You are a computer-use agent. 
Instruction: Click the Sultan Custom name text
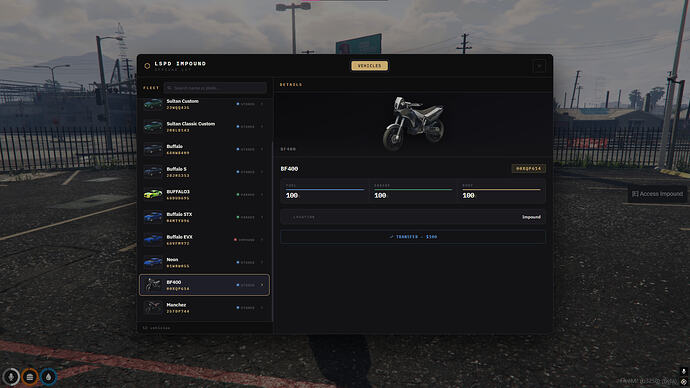coord(183,101)
